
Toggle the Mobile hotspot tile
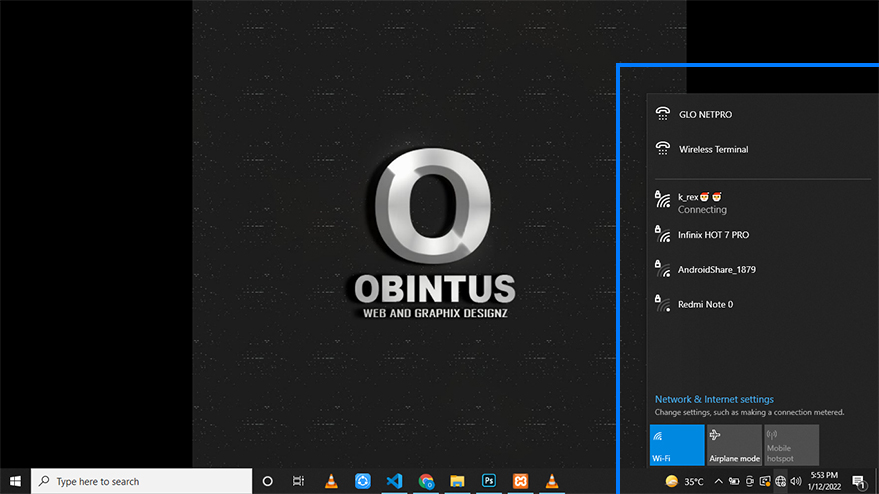click(x=791, y=445)
